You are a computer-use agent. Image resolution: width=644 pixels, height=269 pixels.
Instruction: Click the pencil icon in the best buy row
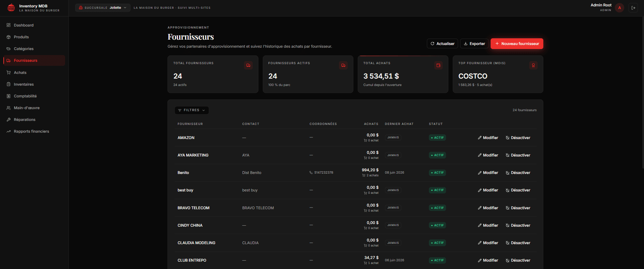pos(480,190)
